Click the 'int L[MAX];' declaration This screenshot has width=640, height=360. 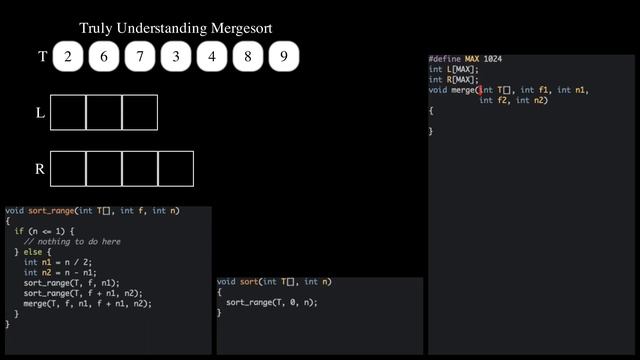click(x=453, y=69)
